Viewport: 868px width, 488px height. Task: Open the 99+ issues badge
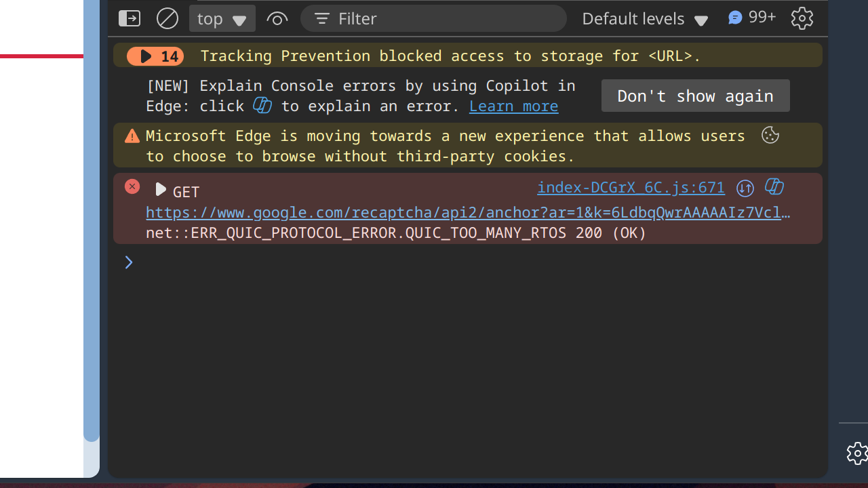[751, 18]
